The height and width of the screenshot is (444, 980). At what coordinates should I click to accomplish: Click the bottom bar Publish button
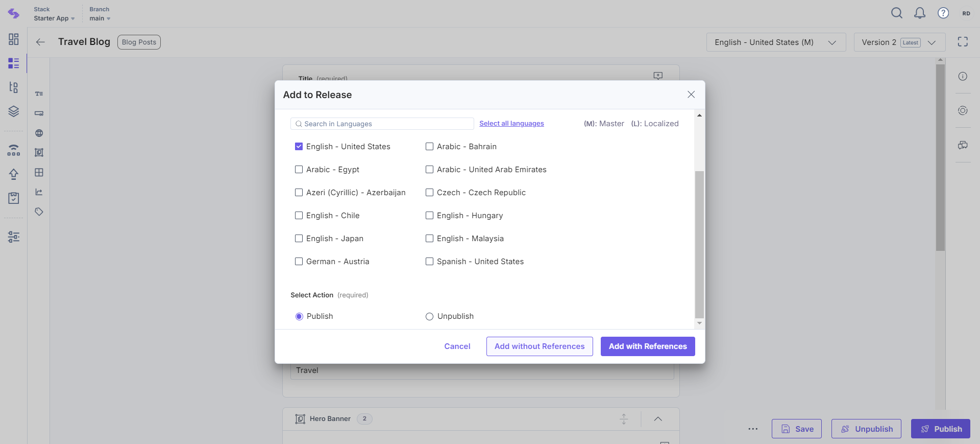941,429
